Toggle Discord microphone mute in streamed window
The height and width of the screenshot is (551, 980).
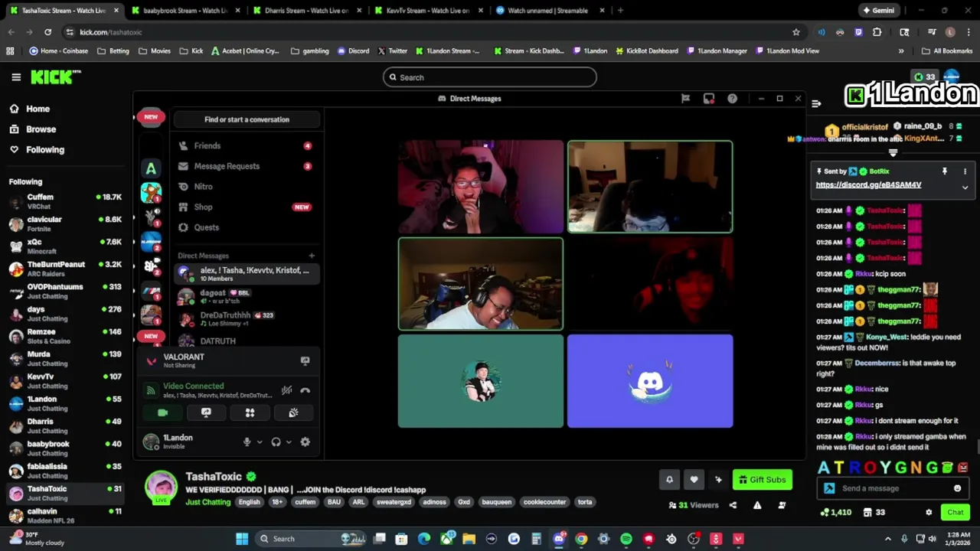click(247, 442)
